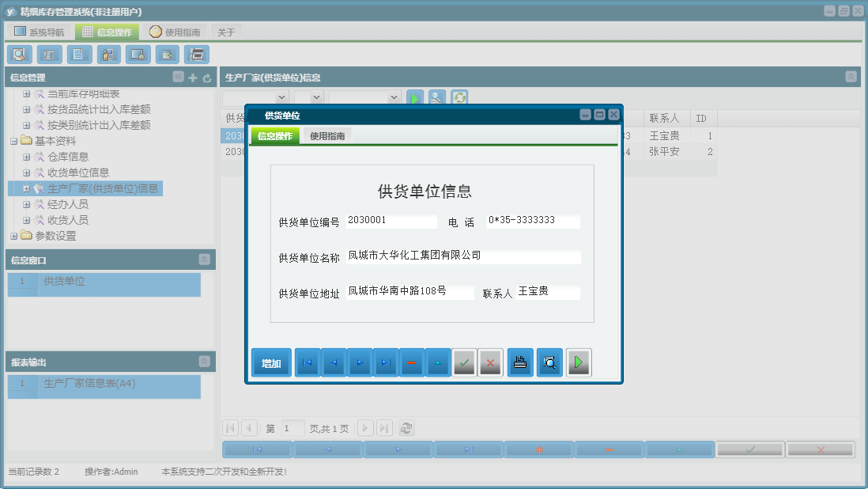
Task: Click the 供货单位名称 input field
Action: point(463,256)
